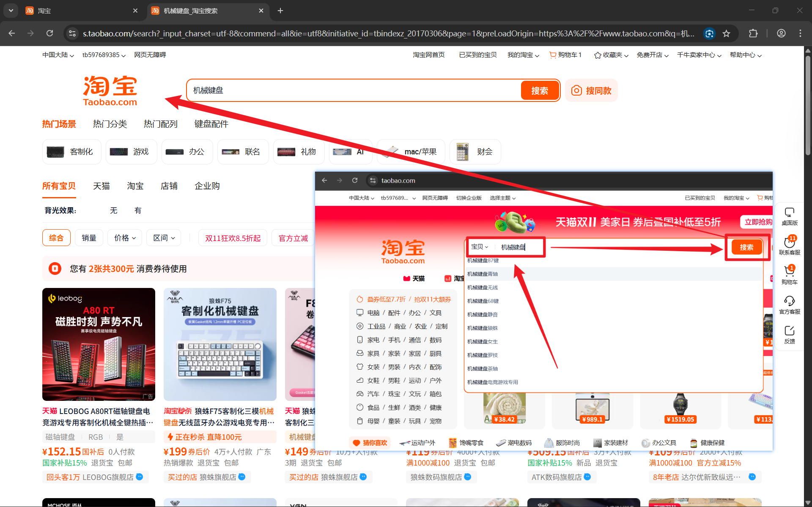Toggle the 联名 scene chip
The width and height of the screenshot is (812, 507).
[243, 152]
